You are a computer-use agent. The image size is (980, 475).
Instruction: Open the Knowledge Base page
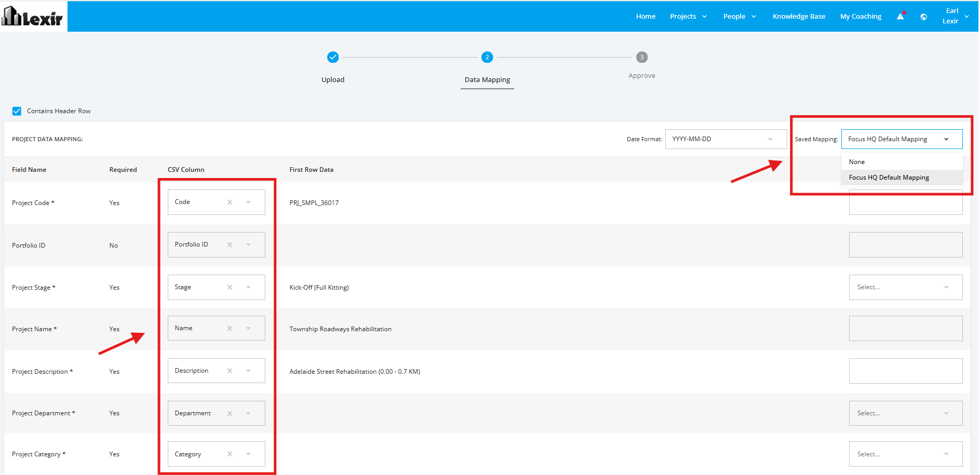(x=799, y=17)
